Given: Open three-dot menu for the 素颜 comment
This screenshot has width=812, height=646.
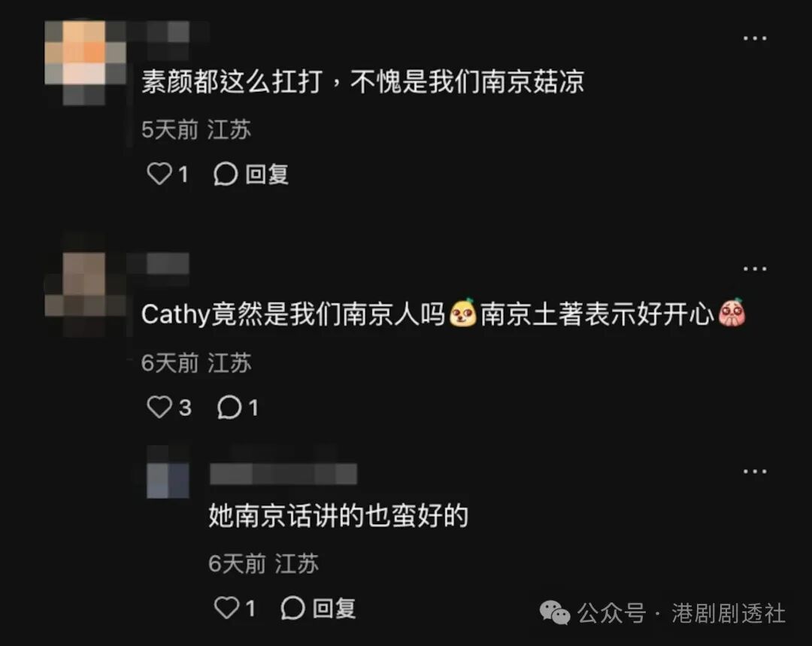Looking at the screenshot, I should click(755, 38).
